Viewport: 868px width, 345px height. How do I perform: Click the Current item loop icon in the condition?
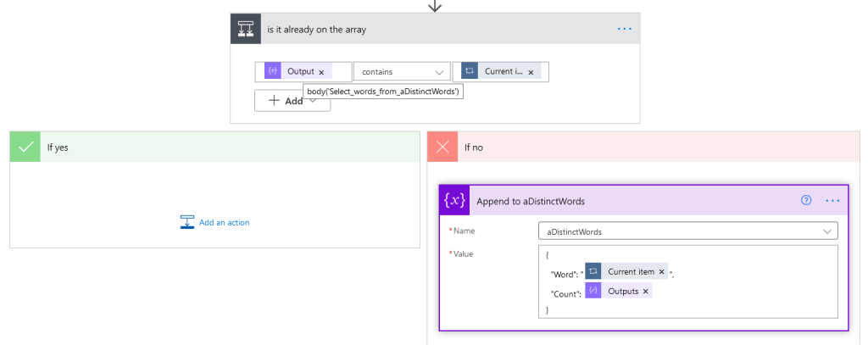[x=470, y=72]
